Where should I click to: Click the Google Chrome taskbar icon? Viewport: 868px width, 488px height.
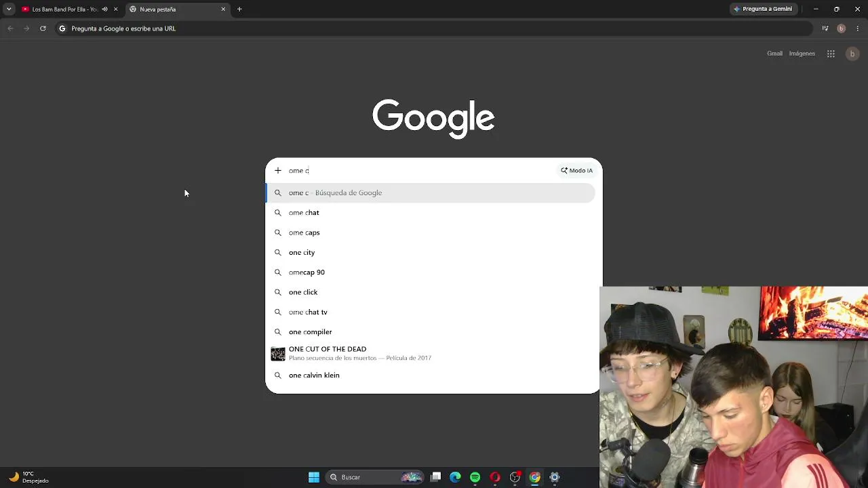(535, 477)
